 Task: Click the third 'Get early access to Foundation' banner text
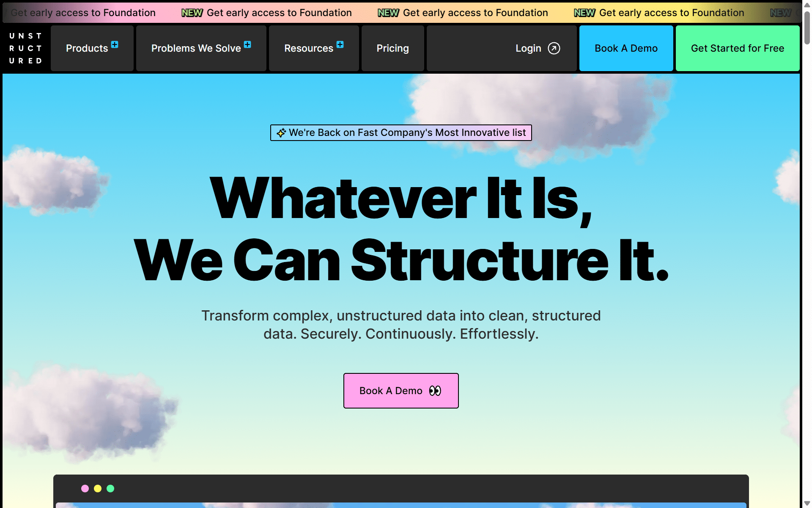coord(475,13)
